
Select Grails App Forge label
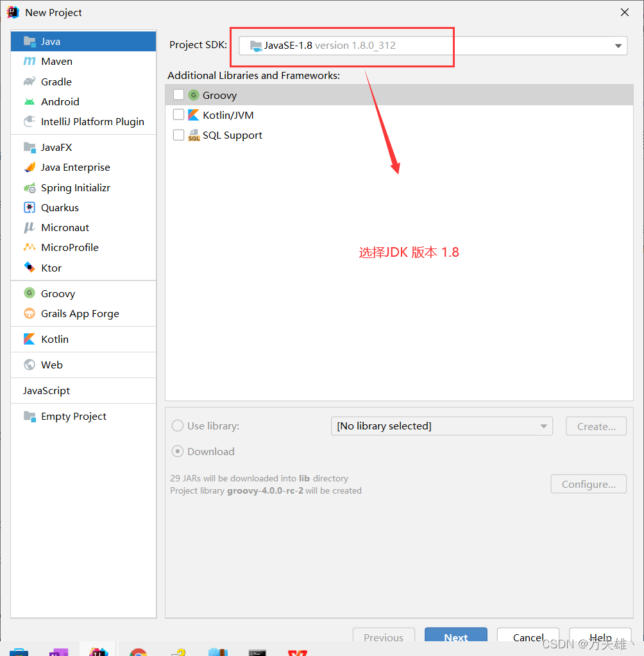point(80,314)
